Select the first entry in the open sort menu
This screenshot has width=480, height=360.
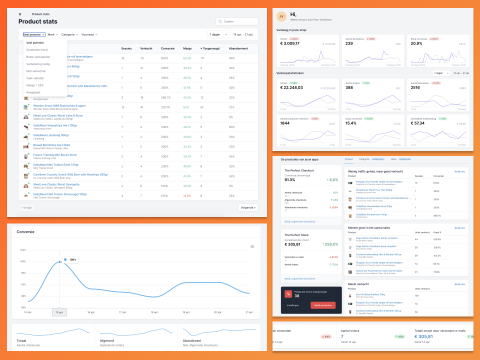(x=35, y=43)
